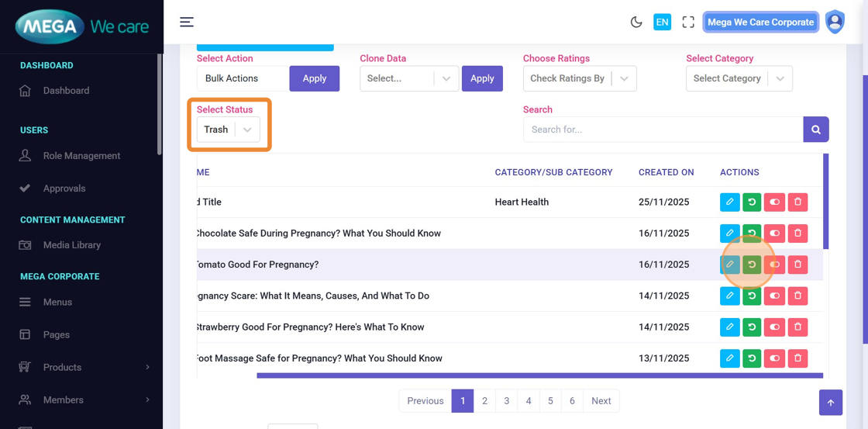Open the user profile avatar icon

835,22
